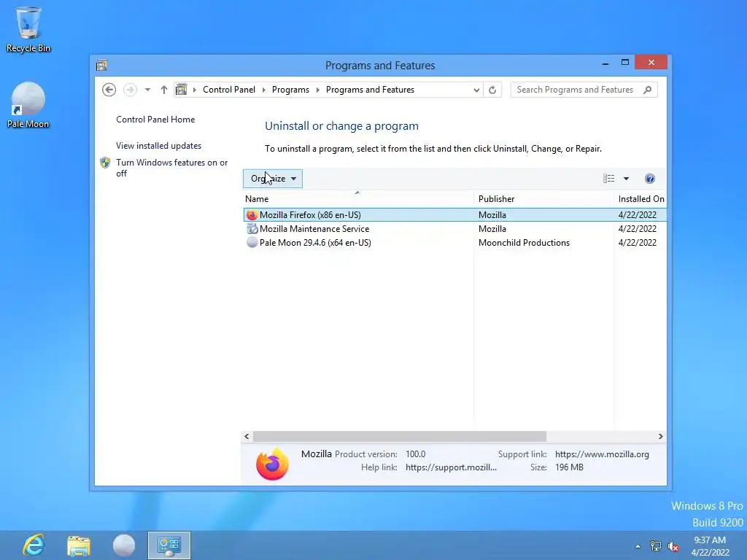Screen dimensions: 747x560
Task: Open the Help question mark icon
Action: coord(650,179)
